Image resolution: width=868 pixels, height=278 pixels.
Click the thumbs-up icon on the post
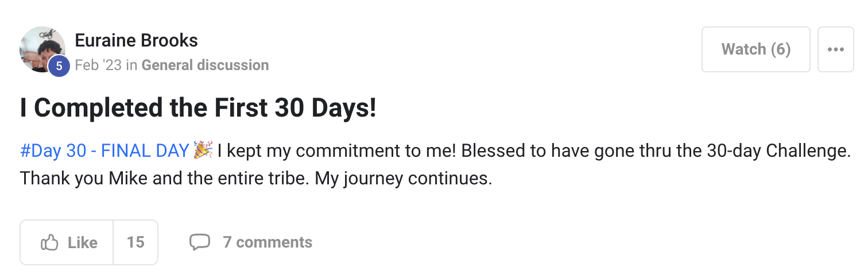click(x=49, y=242)
